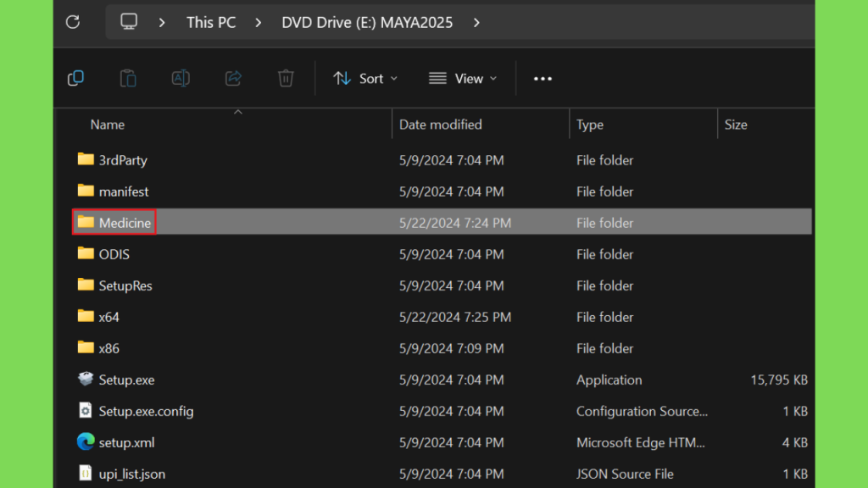Select the Setup.exe.config file name

coord(146,412)
